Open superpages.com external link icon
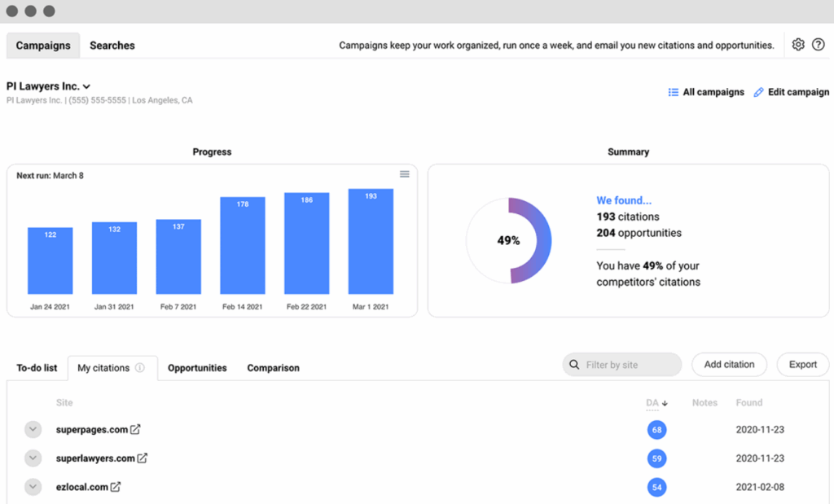The height and width of the screenshot is (504, 834). [x=135, y=429]
